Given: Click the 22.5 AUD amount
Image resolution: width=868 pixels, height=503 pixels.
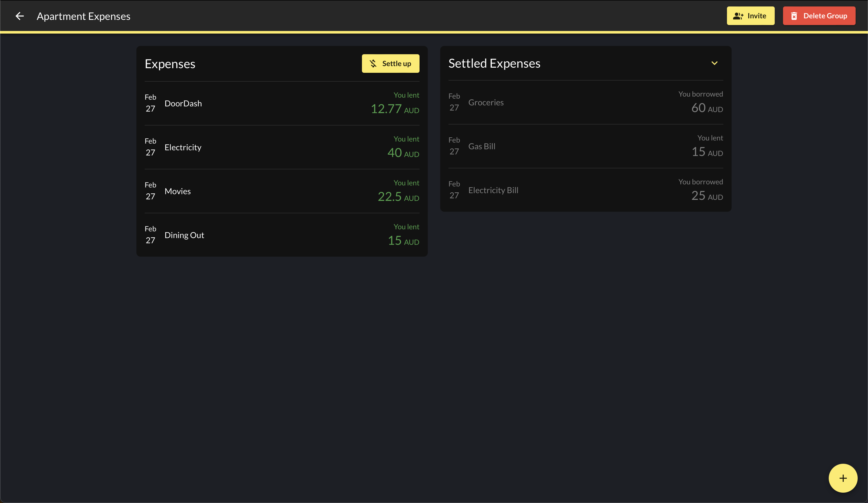Looking at the screenshot, I should click(398, 197).
